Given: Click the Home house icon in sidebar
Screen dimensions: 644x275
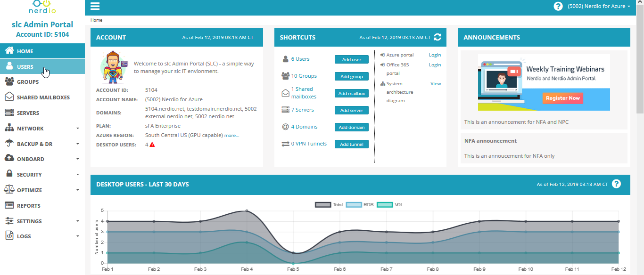Looking at the screenshot, I should point(9,51).
